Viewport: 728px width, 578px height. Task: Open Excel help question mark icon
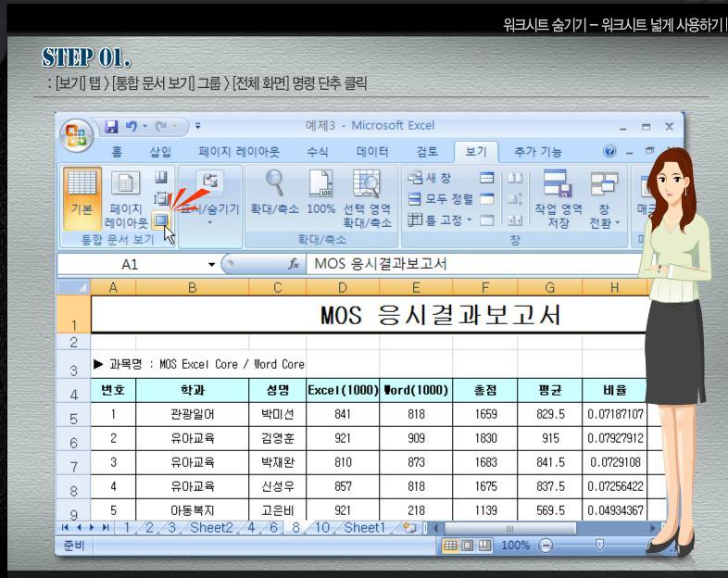[609, 151]
